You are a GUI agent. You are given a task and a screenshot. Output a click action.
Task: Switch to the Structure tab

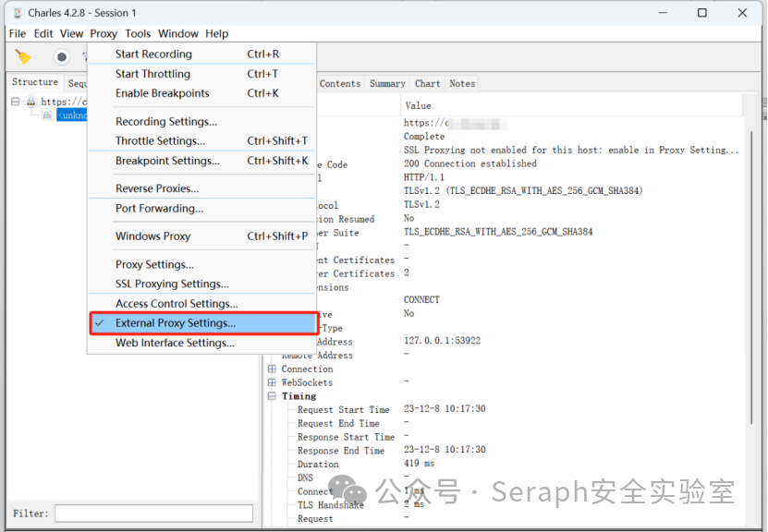(x=35, y=81)
